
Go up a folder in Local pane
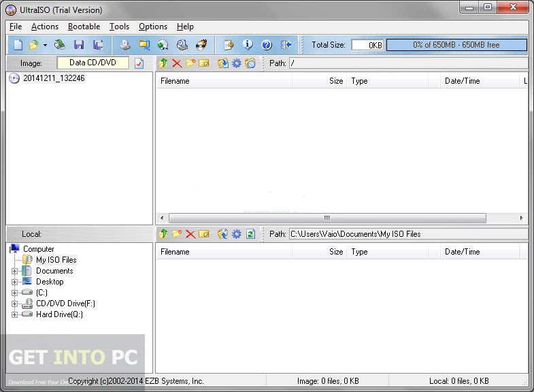click(x=163, y=234)
